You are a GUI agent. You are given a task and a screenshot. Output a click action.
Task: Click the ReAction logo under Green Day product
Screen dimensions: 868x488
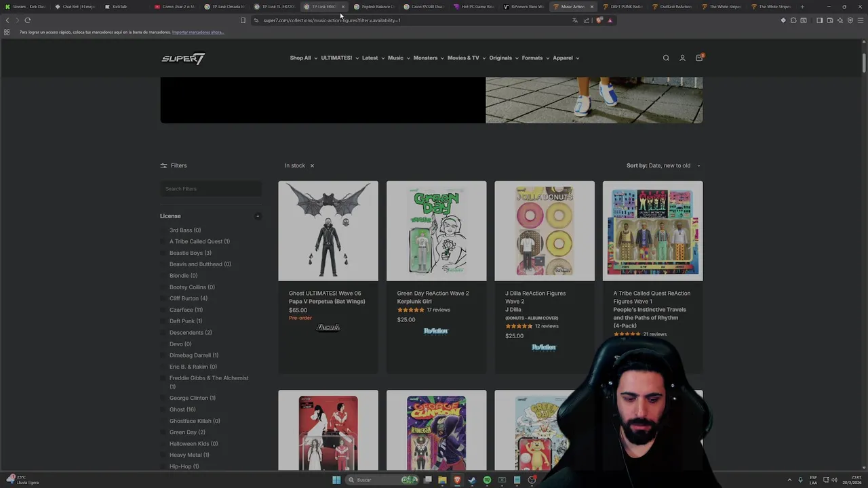(435, 331)
